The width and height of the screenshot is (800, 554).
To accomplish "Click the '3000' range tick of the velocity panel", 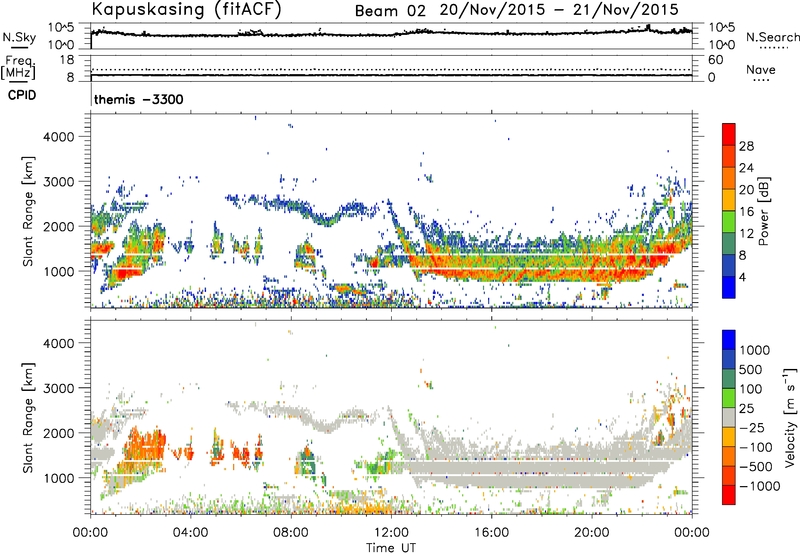I will (58, 388).
